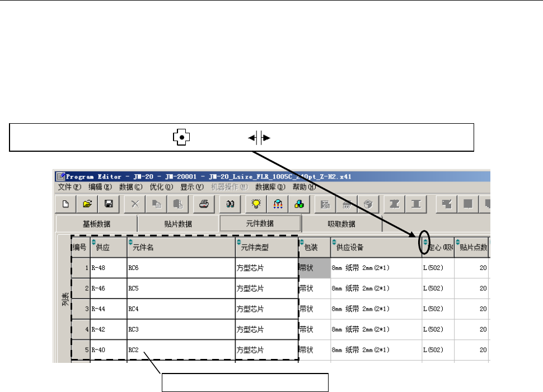The image size is (543, 392).
Task: Open the 数据(C) menu
Action: point(130,187)
